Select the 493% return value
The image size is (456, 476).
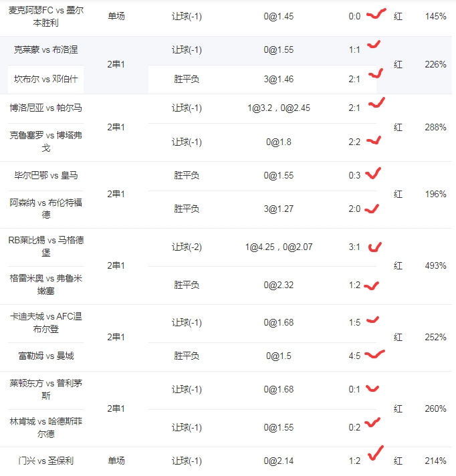point(435,266)
